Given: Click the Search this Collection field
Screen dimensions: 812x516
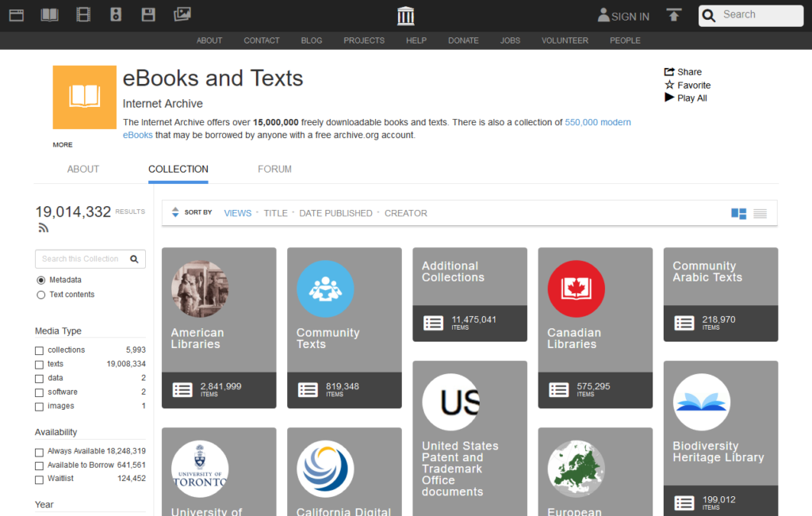Looking at the screenshot, I should point(81,259).
